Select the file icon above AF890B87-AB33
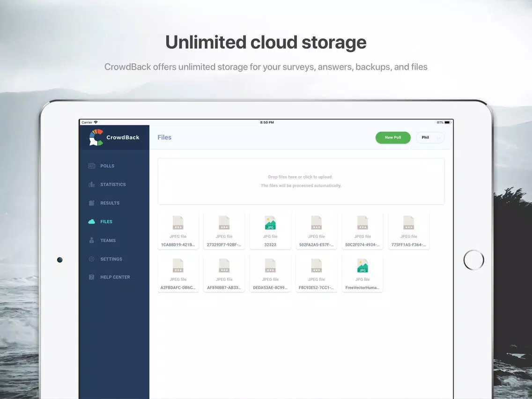The width and height of the screenshot is (532, 399). pos(224,266)
